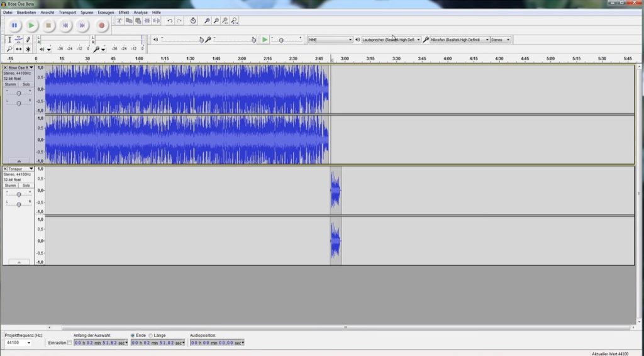Select the Ende radio button
Image resolution: width=644 pixels, height=356 pixels.
click(133, 335)
